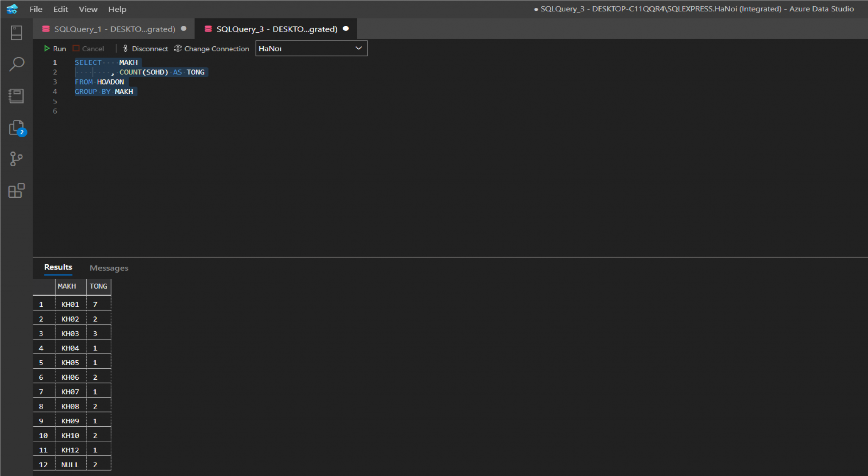Click the Cancel query button

(88, 49)
